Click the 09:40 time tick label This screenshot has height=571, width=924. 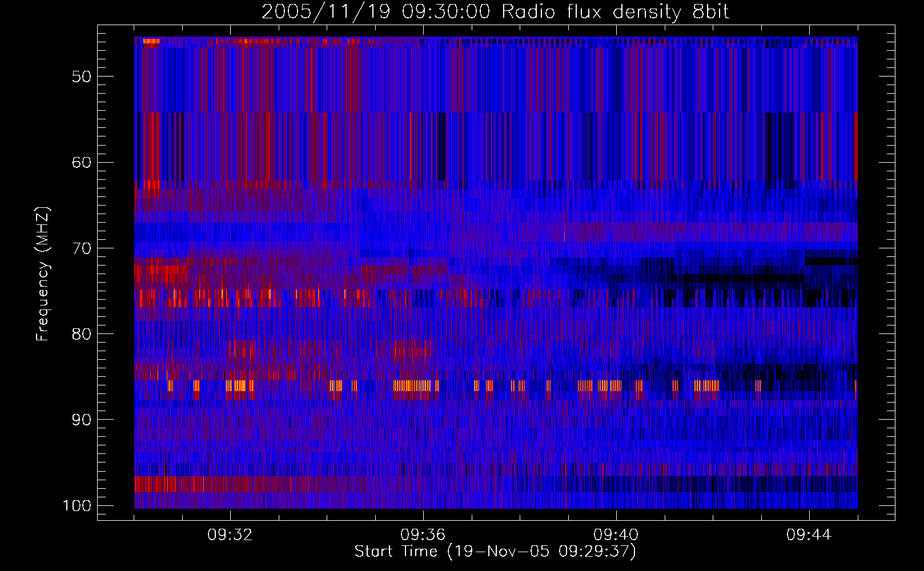[x=616, y=535]
